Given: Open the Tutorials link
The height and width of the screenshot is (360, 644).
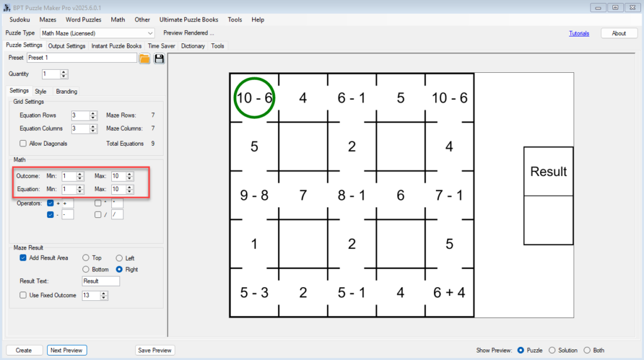Looking at the screenshot, I should pyautogui.click(x=579, y=33).
